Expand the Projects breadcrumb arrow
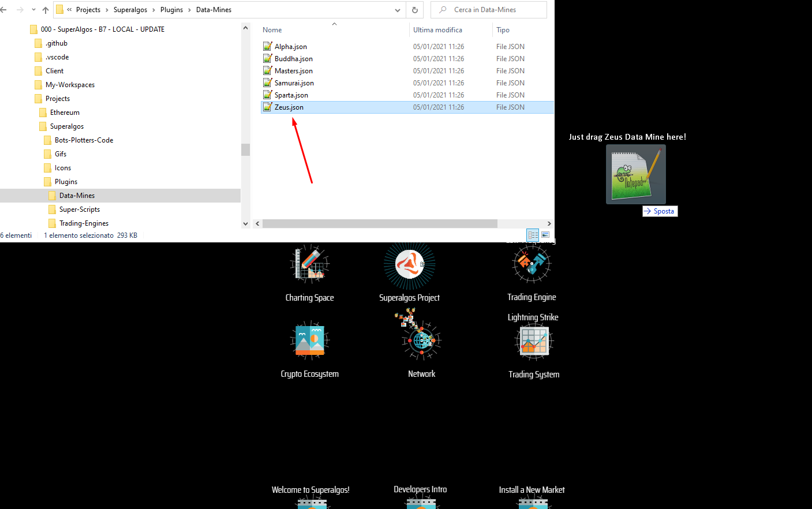Image resolution: width=812 pixels, height=509 pixels. 107,10
